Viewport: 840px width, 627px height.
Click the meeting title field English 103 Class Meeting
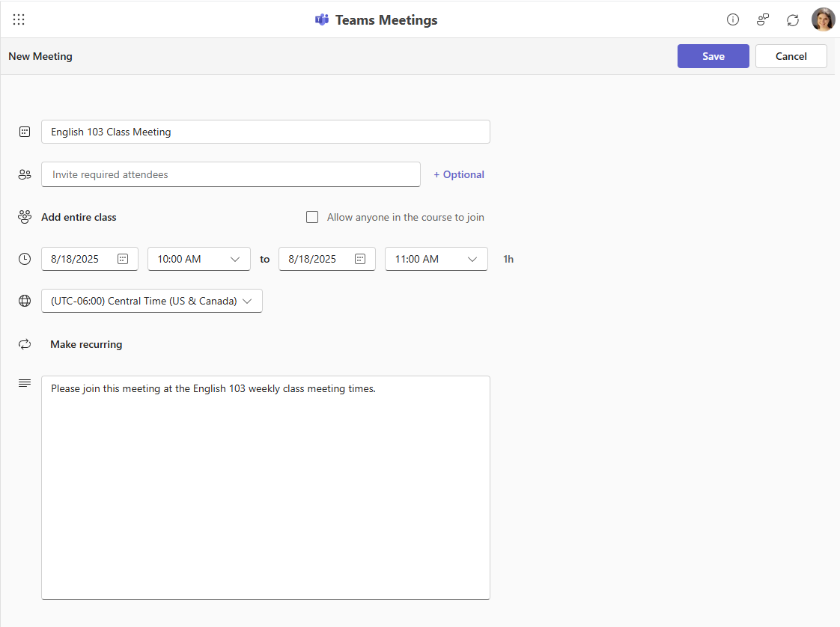coord(266,132)
